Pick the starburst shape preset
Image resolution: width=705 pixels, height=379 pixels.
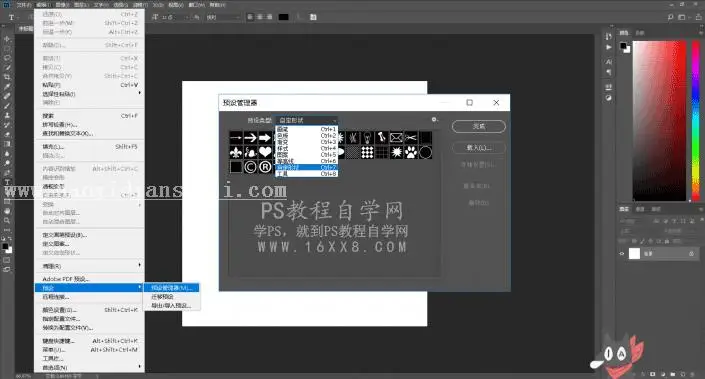[396, 152]
